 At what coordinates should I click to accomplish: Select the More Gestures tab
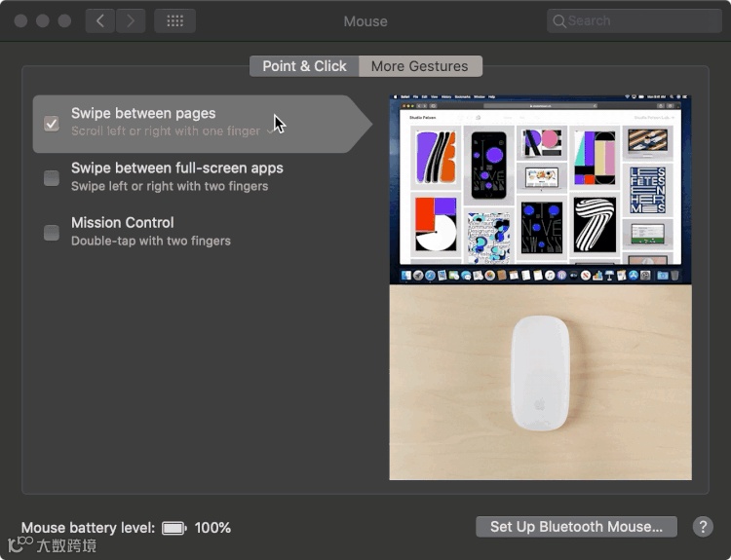coord(420,66)
